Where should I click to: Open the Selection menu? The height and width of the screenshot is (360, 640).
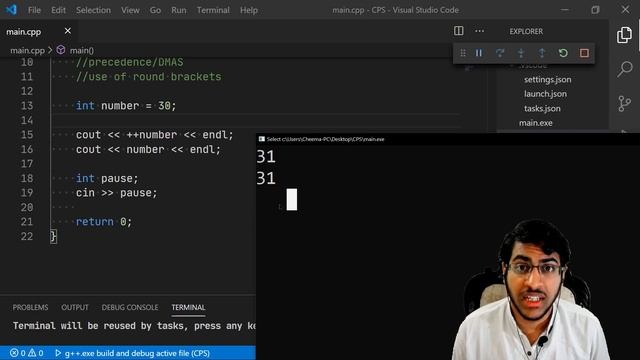point(93,10)
